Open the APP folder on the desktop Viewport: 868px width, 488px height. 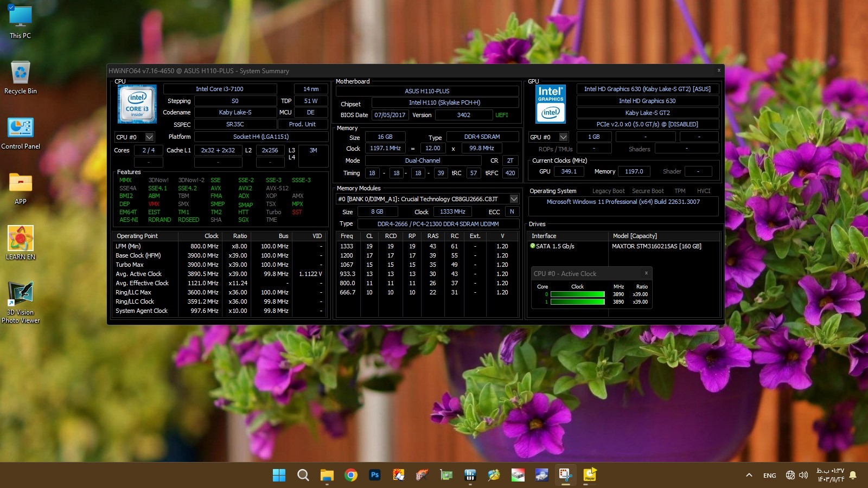point(21,188)
